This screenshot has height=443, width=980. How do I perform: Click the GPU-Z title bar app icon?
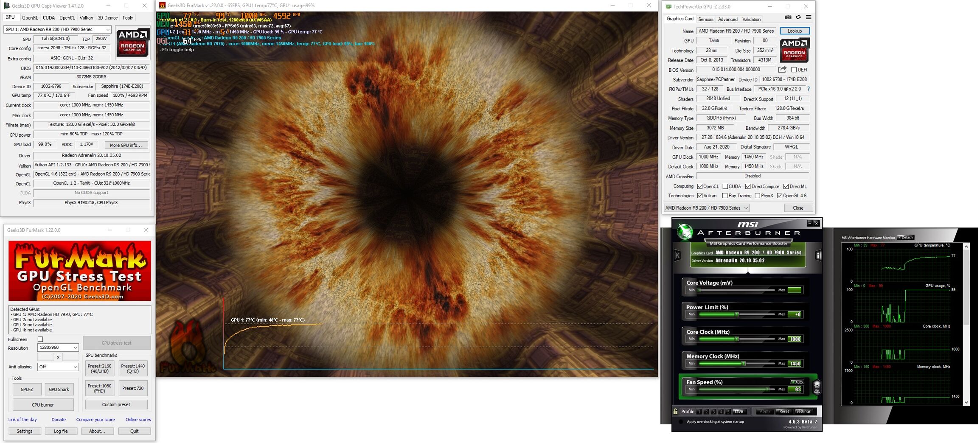[668, 6]
